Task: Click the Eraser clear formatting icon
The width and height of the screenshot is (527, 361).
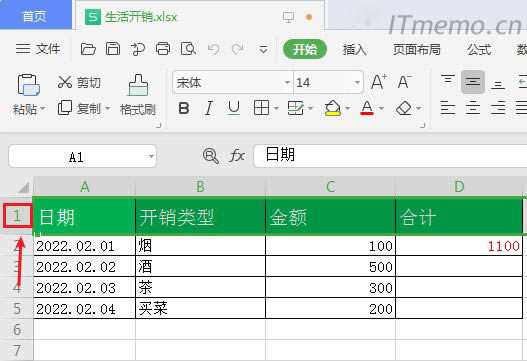Action: 404,108
